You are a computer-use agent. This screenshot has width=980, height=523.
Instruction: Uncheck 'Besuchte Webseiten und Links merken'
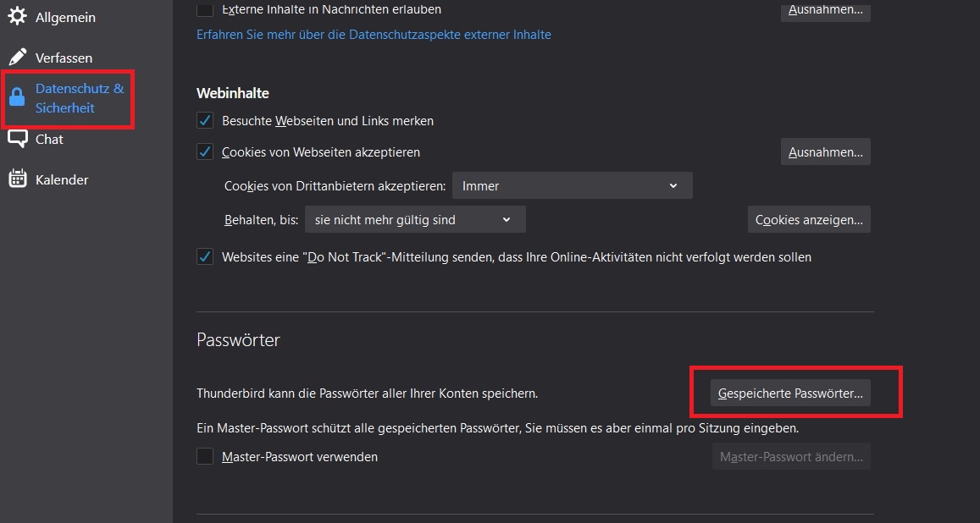tap(205, 121)
